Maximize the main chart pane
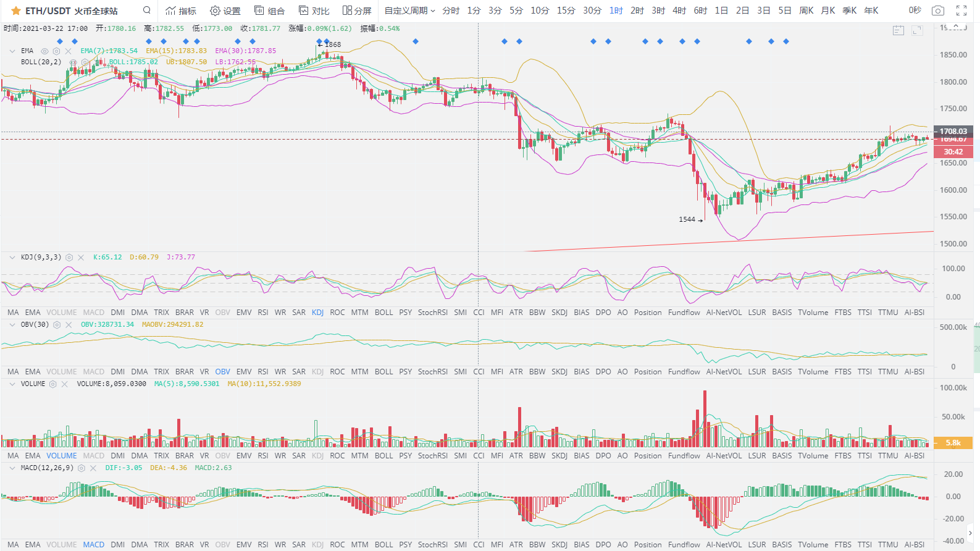The width and height of the screenshot is (980, 551). coord(917,30)
